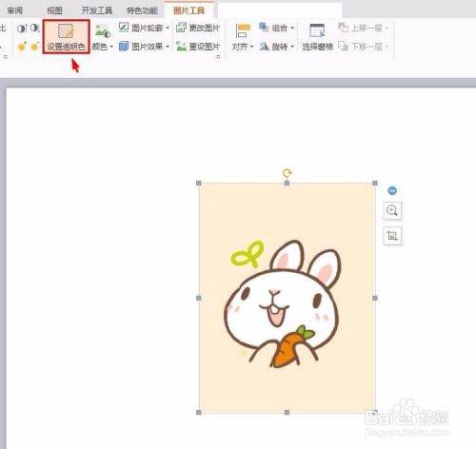The height and width of the screenshot is (449, 476).
Task: Click the Reset Picture (重设图片) button
Action: [x=198, y=47]
